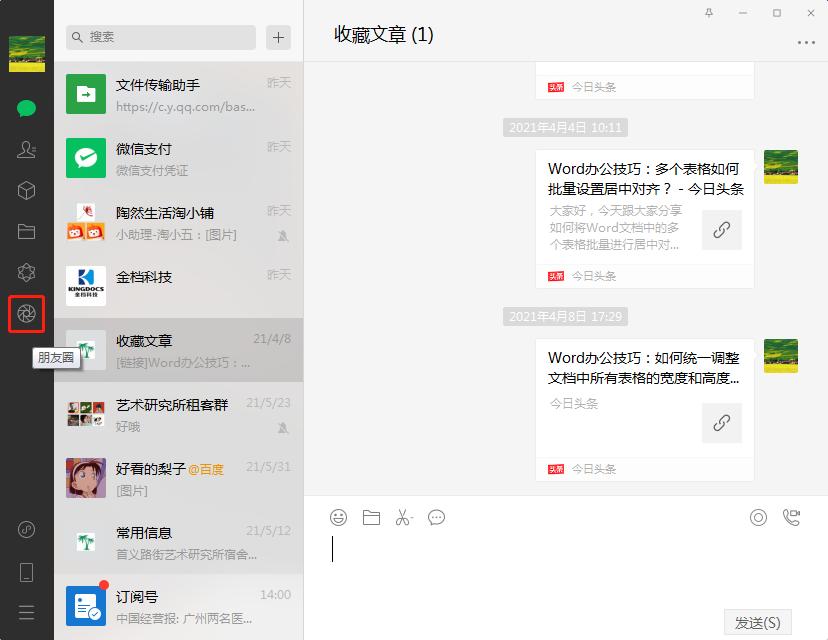Image resolution: width=828 pixels, height=640 pixels.
Task: Click the send file folder icon
Action: [x=371, y=517]
